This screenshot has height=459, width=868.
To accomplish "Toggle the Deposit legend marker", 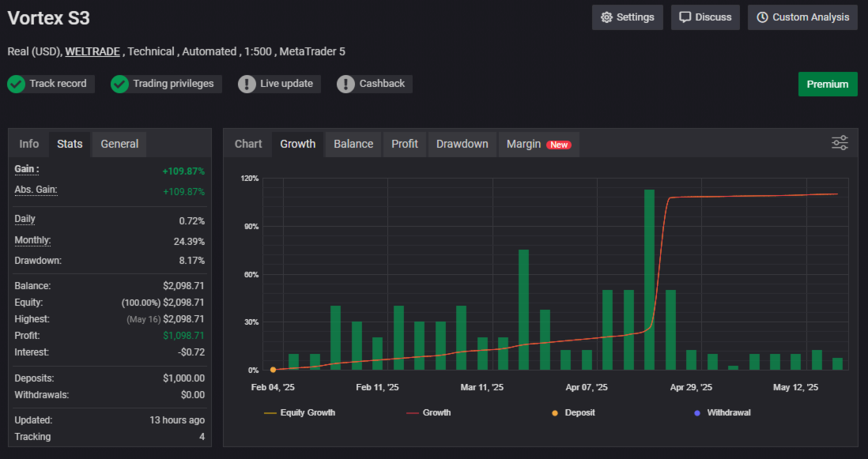I will tap(573, 412).
